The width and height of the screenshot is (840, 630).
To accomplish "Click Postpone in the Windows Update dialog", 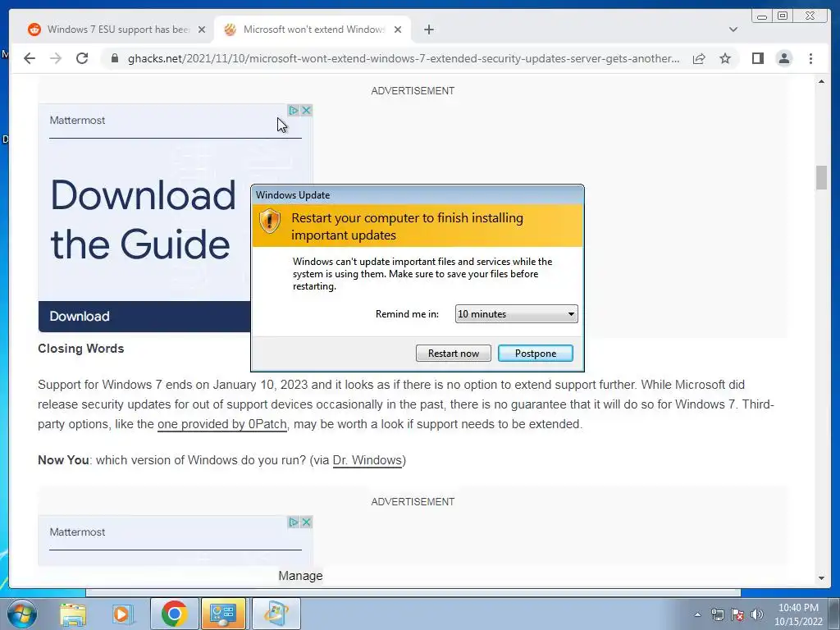I will coord(535,353).
